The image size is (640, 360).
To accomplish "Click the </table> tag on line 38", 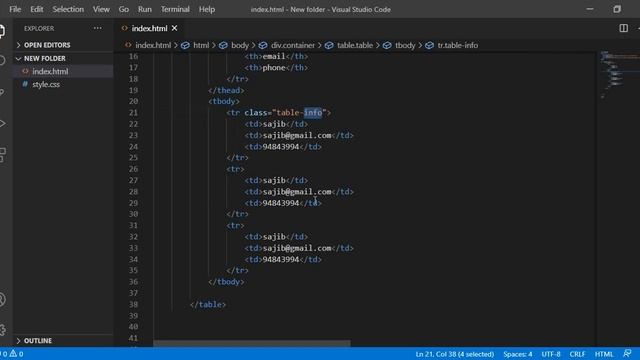I will click(x=208, y=304).
